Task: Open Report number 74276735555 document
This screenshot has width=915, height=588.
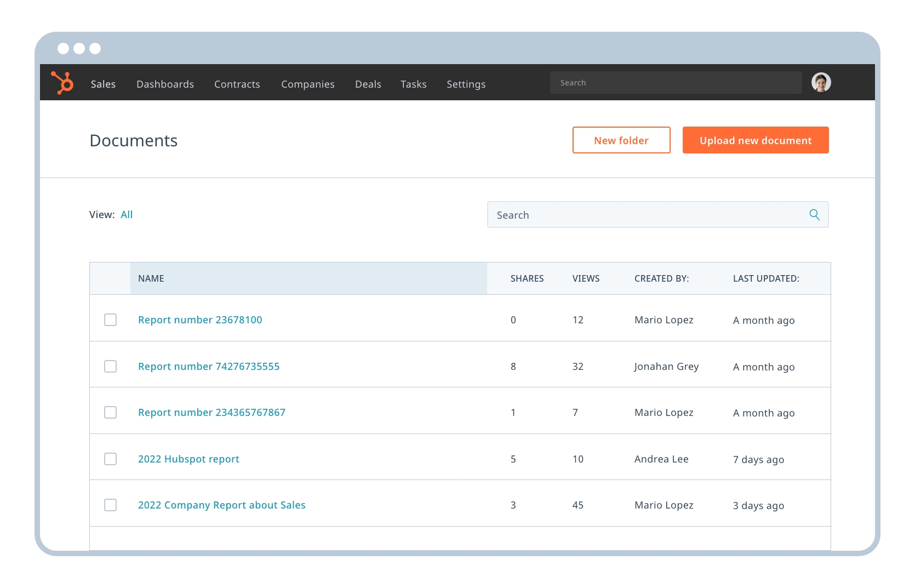Action: pyautogui.click(x=209, y=366)
